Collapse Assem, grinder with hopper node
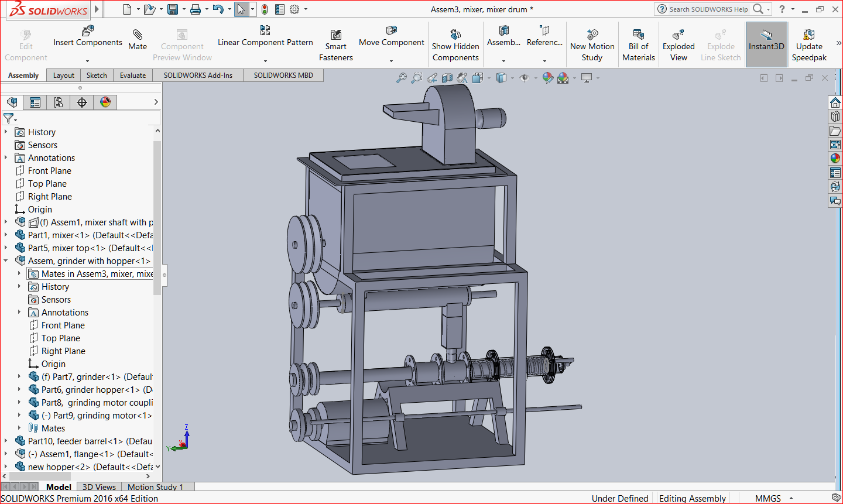 tap(6, 260)
